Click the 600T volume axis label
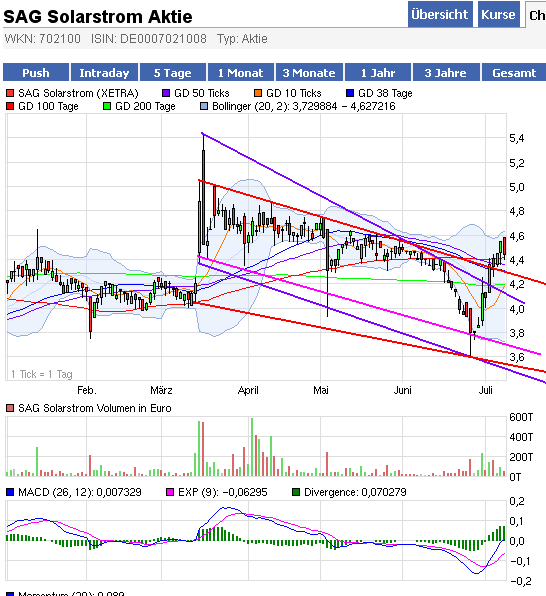 pyautogui.click(x=521, y=417)
